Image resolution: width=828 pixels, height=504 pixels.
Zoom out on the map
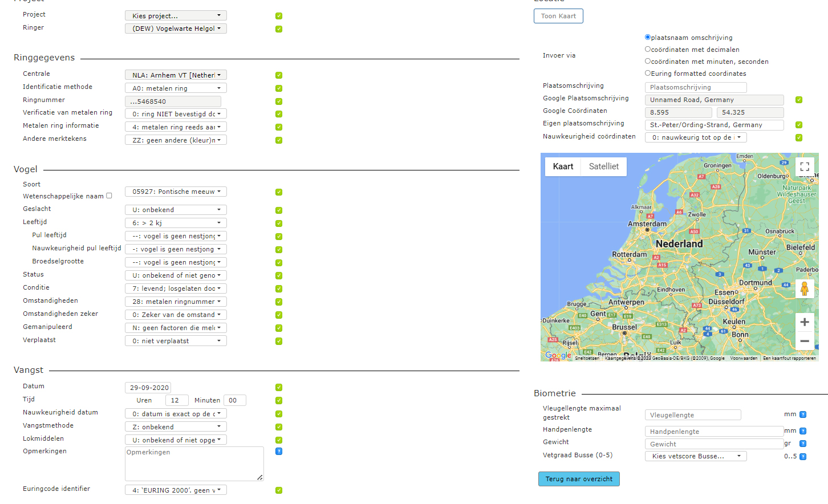(804, 341)
